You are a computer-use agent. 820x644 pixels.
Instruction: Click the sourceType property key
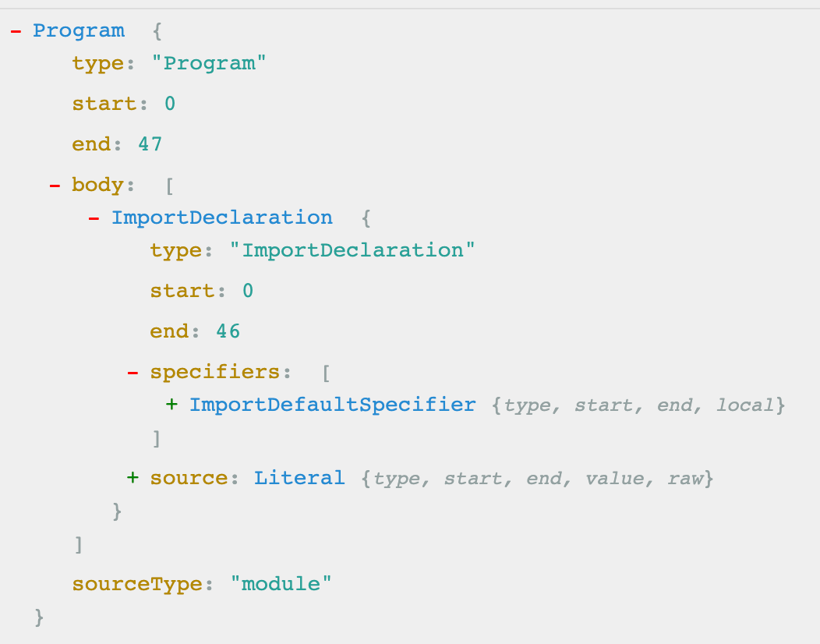(x=137, y=583)
